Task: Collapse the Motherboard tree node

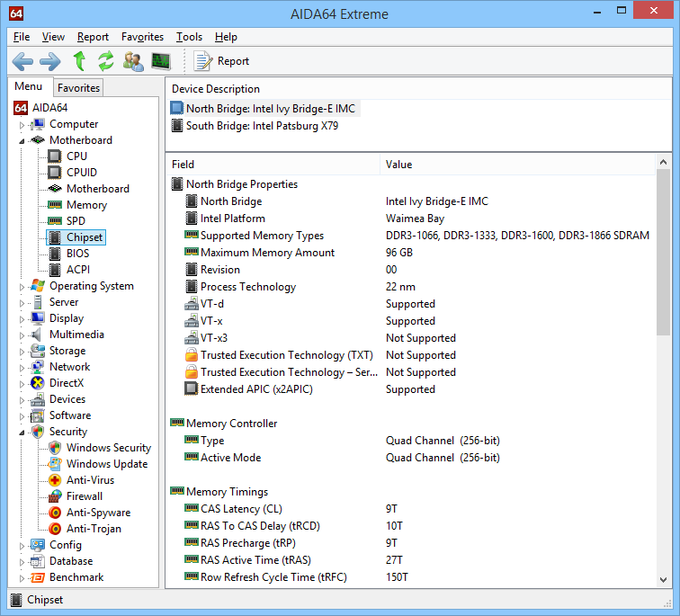Action: (22, 141)
